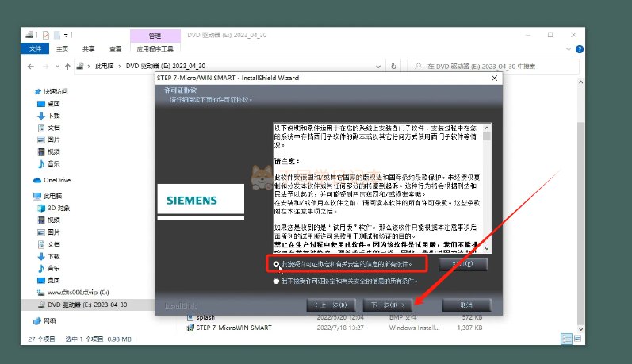Image resolution: width=632 pixels, height=364 pixels.
Task: Click the drive icon in the title bar
Action: pyautogui.click(x=29, y=35)
